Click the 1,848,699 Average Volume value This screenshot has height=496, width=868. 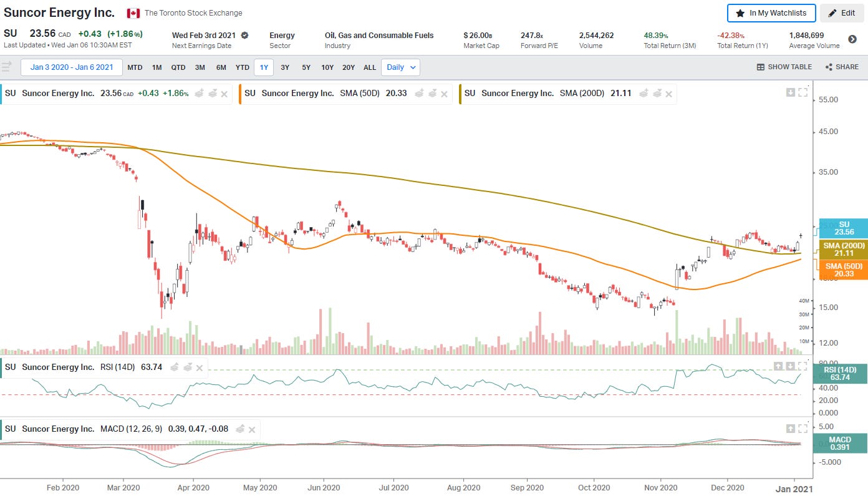806,36
